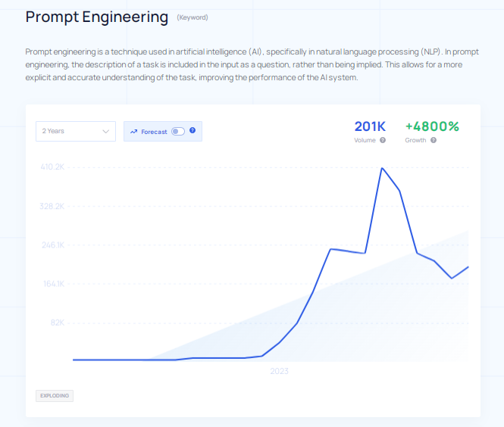Click the help icon beside Growth

click(434, 140)
